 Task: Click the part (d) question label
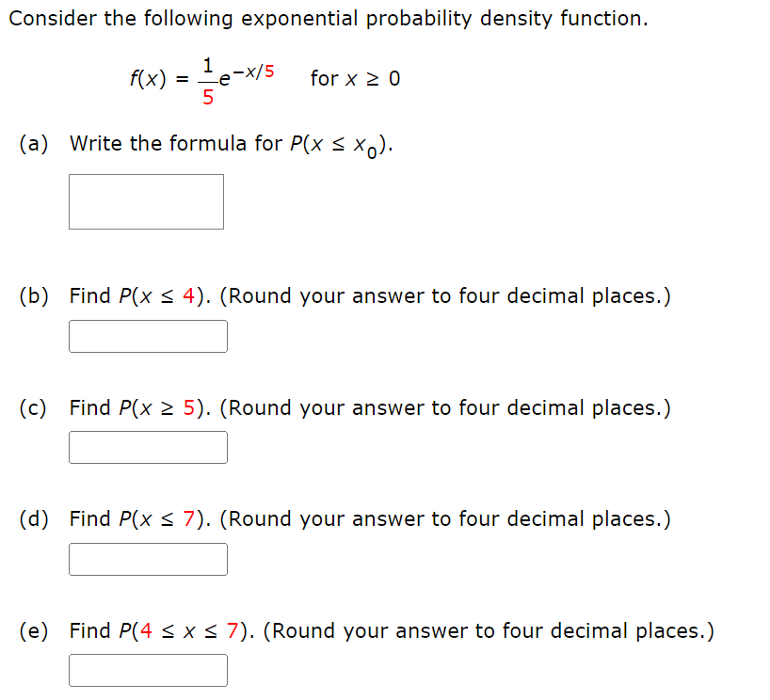(x=34, y=518)
